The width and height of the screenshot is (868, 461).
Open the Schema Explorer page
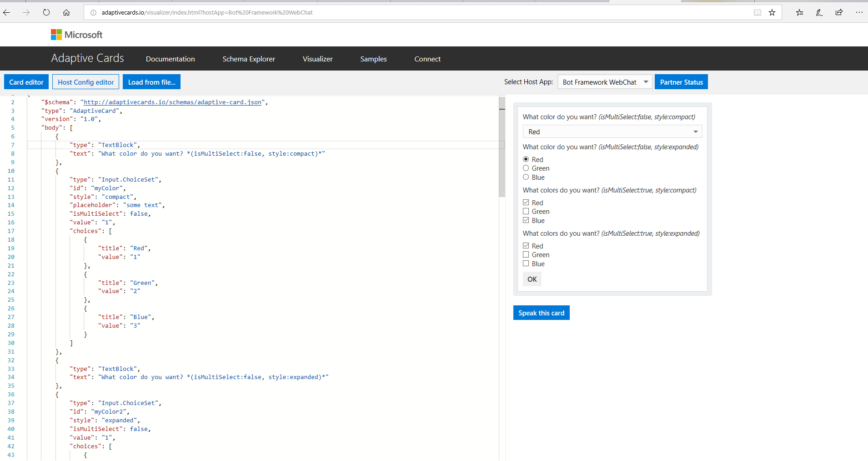248,59
